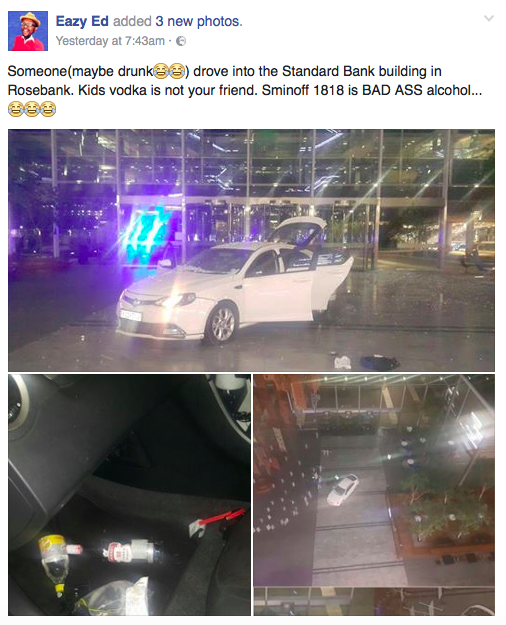This screenshot has height=625, width=506.
Task: Open the "Yesterday at 7:43am" timestamp link
Action: coord(110,41)
